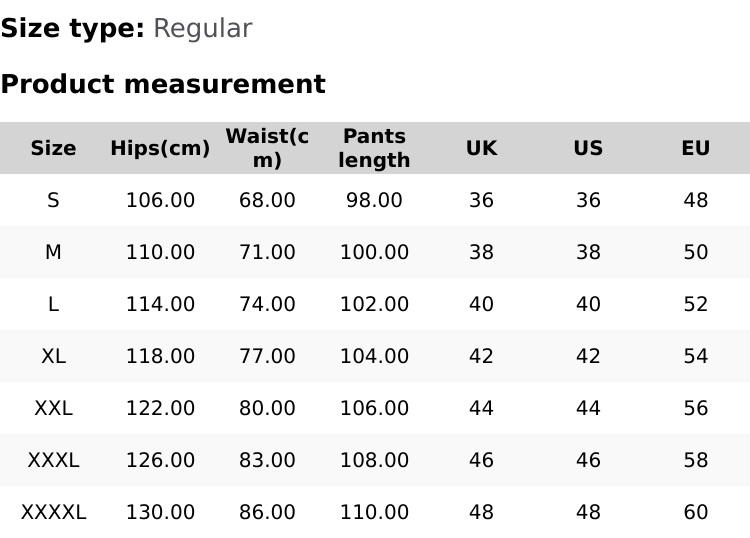Select the XXXL size row label
The width and height of the screenshot is (750, 538).
(53, 460)
